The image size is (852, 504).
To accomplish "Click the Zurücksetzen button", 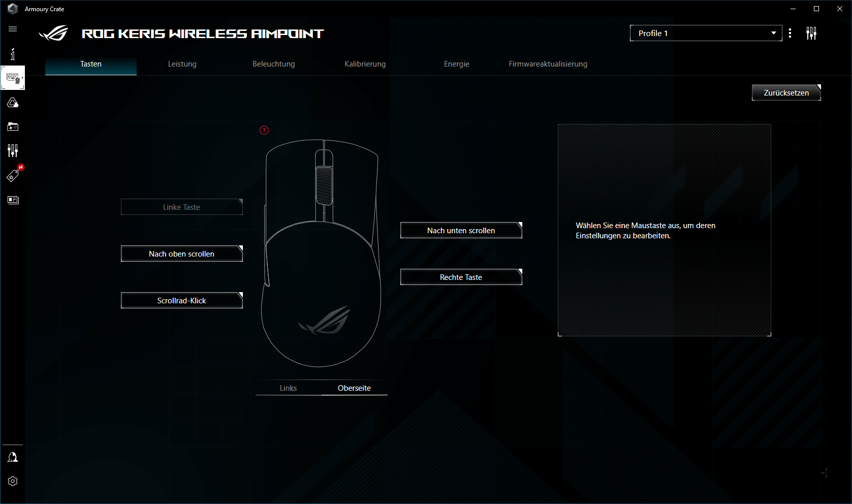I will [786, 92].
